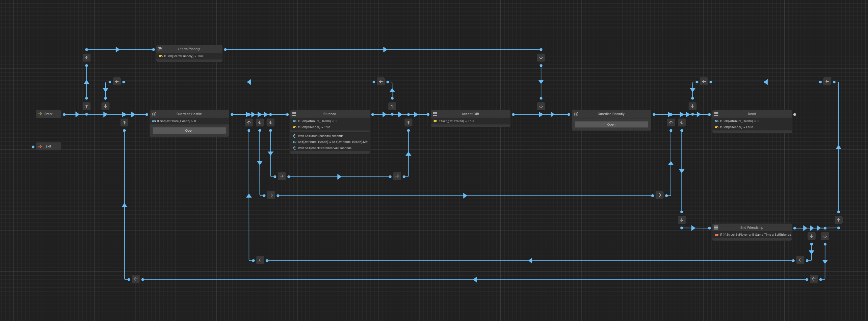Click yellow icon beside If Self[isKeeper] = False

click(717, 127)
